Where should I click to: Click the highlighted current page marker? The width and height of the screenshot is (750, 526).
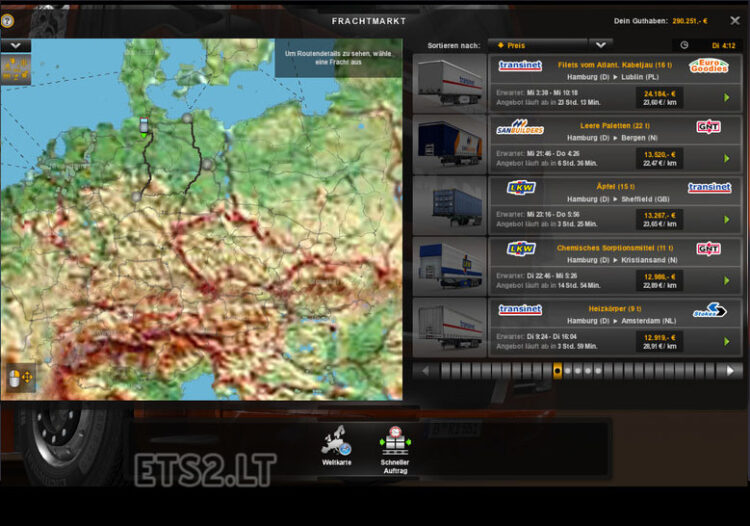coord(557,371)
